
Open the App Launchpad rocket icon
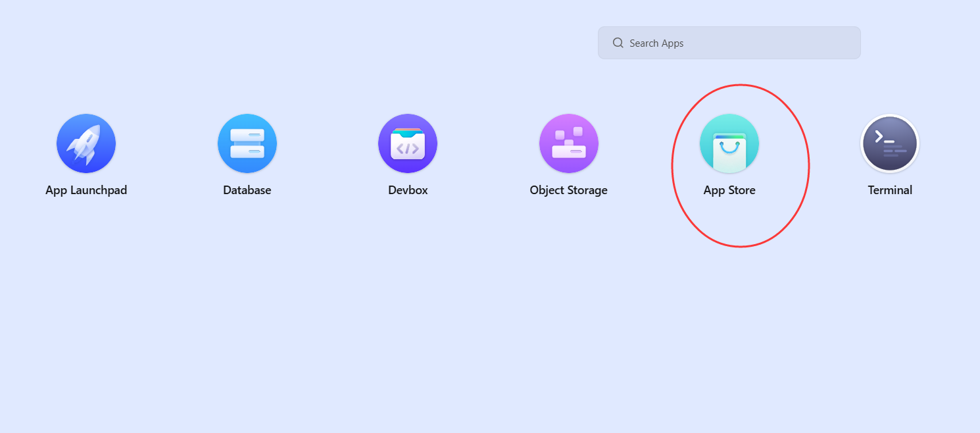[86, 143]
